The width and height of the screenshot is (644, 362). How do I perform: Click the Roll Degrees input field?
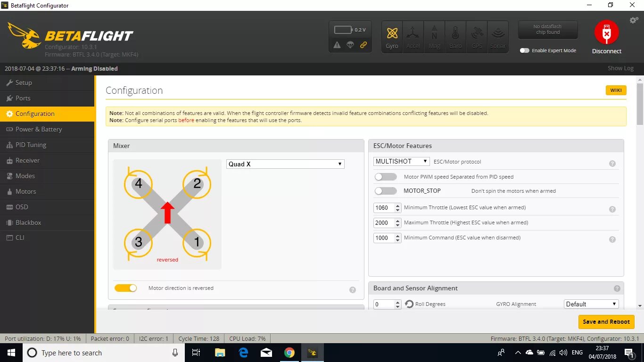[x=387, y=304]
